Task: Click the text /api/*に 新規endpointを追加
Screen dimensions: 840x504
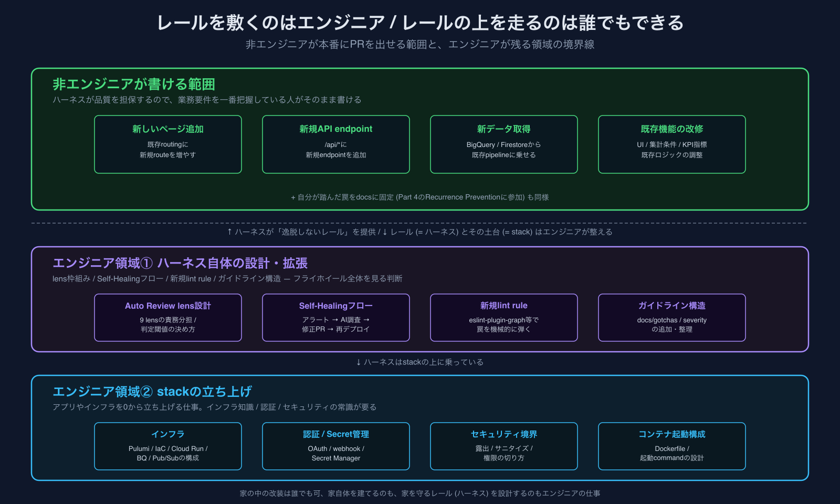Action: (x=336, y=150)
